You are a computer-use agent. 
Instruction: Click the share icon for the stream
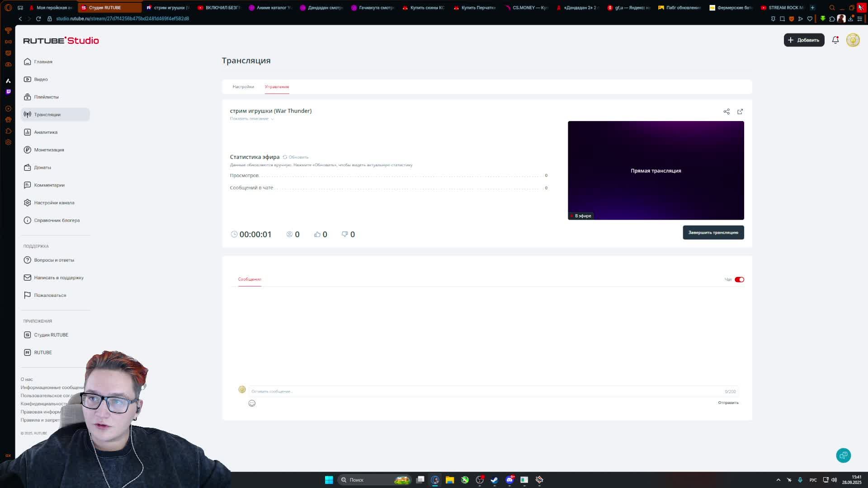[726, 112]
